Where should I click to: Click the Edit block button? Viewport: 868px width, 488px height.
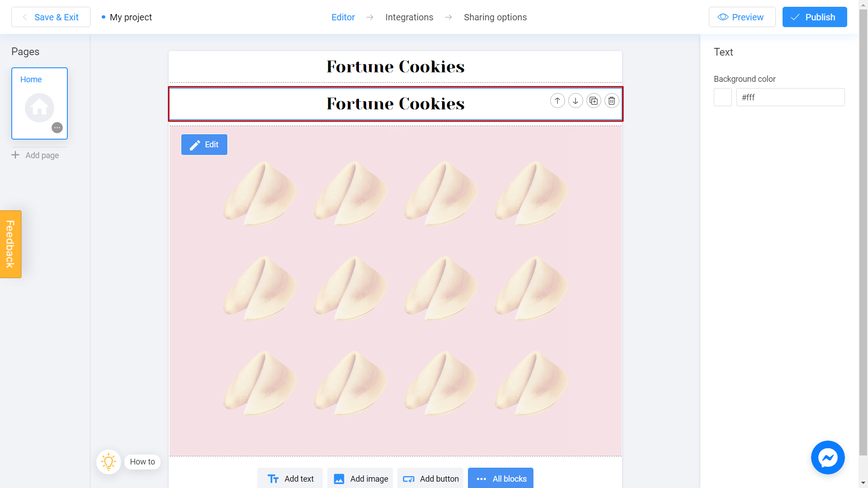coord(204,144)
